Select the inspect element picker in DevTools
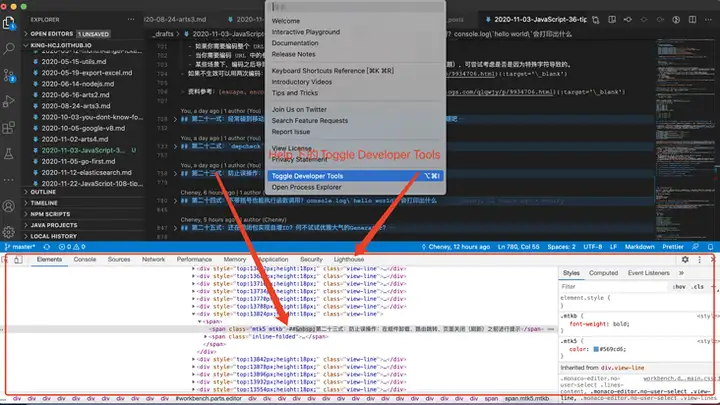The height and width of the screenshot is (405, 720). (x=5, y=260)
